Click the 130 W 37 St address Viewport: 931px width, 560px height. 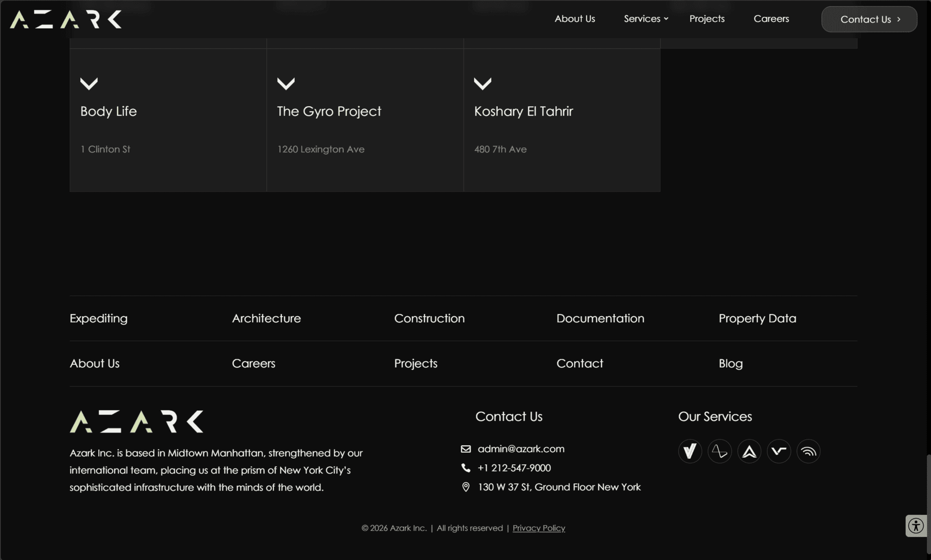tap(559, 487)
